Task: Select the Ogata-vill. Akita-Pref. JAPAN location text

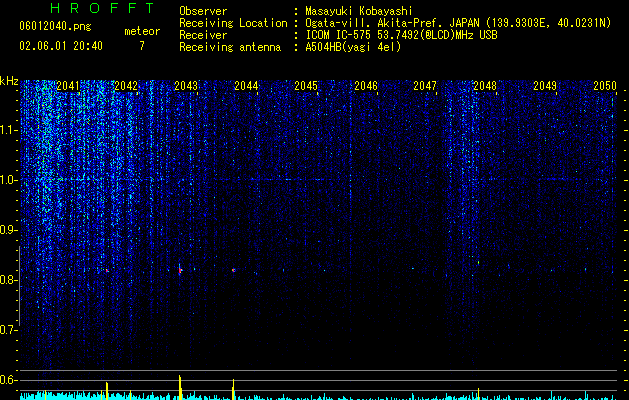Action: (x=458, y=23)
